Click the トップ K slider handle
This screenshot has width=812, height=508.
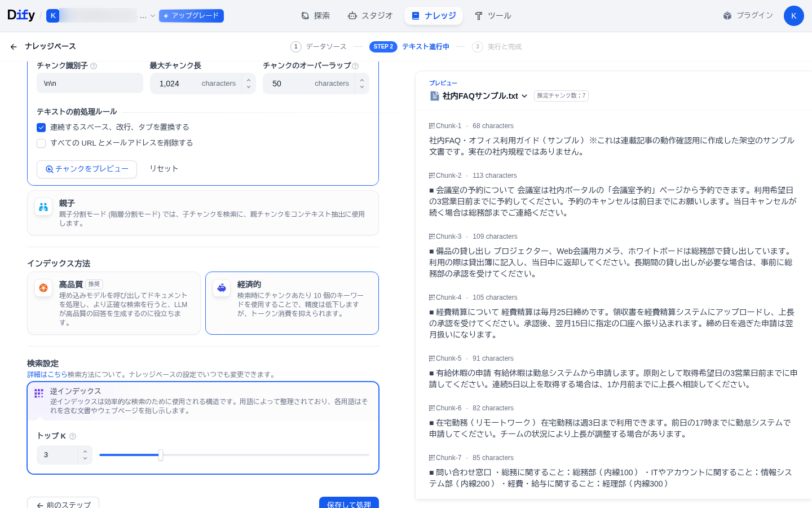(161, 455)
